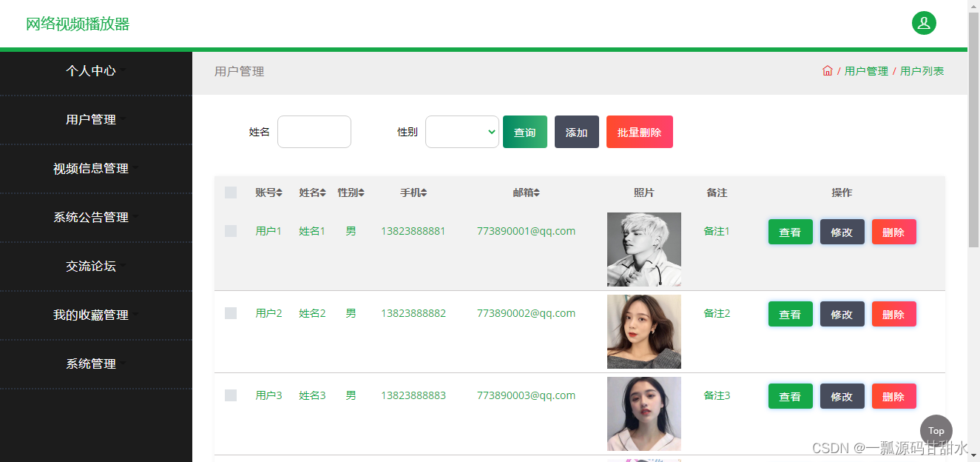
Task: Click the 批量删除 batch delete button
Action: pyautogui.click(x=640, y=132)
